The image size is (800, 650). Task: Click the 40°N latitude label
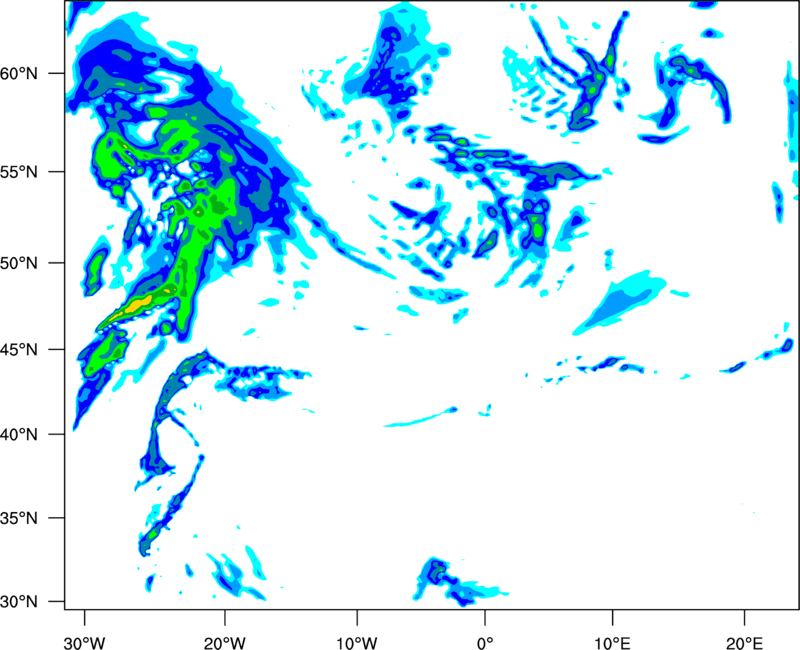19,435
